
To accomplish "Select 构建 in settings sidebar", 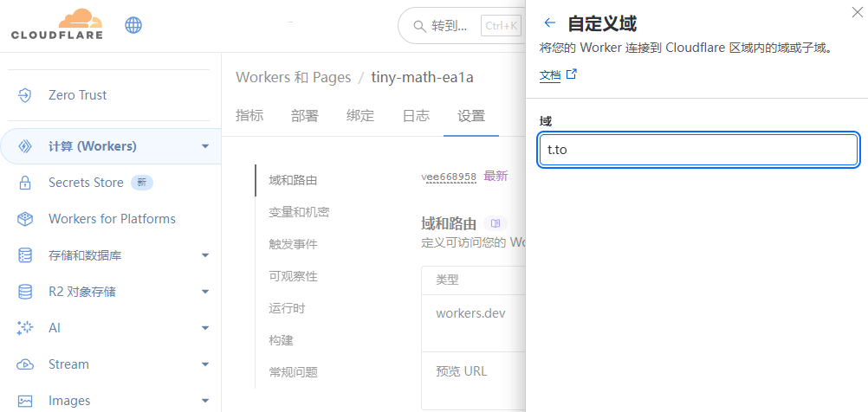I will [282, 341].
